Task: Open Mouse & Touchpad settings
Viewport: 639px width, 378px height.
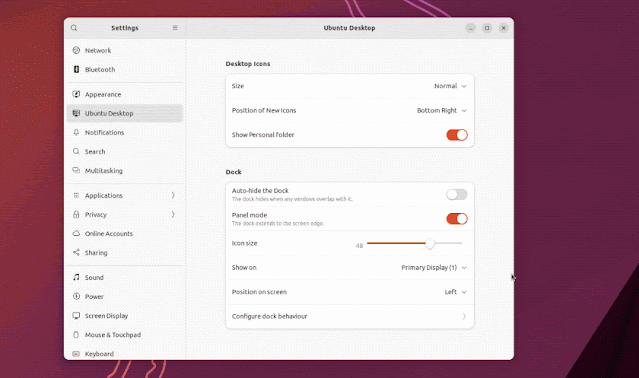Action: click(x=125, y=334)
